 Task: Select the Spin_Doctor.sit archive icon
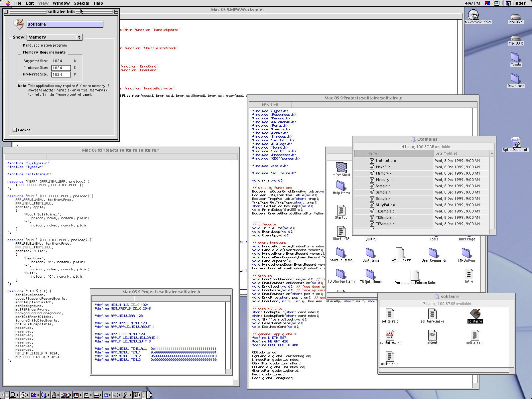(x=516, y=142)
